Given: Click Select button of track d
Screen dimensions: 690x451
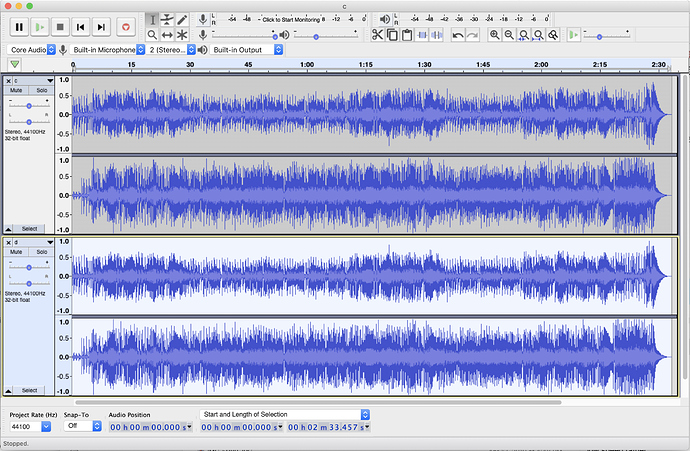Looking at the screenshot, I should (x=29, y=390).
